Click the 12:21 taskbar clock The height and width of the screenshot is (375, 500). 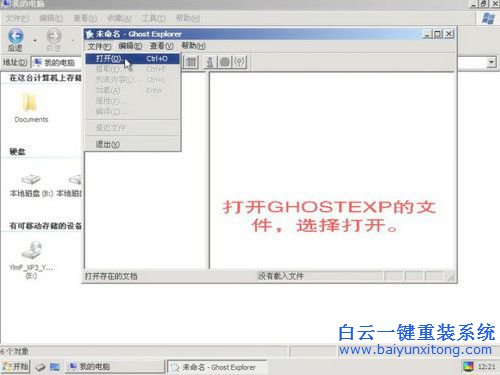[487, 367]
